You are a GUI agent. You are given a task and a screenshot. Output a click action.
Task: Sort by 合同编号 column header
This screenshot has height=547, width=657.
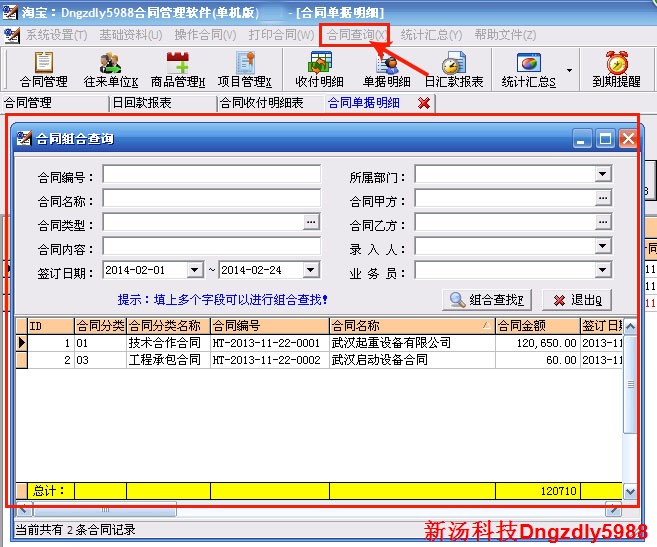pyautogui.click(x=269, y=326)
